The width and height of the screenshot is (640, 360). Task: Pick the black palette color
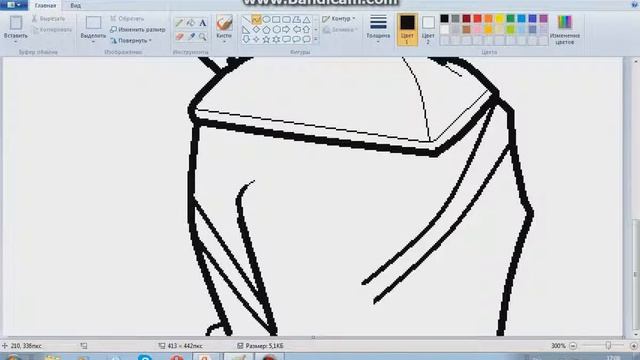pyautogui.click(x=444, y=19)
